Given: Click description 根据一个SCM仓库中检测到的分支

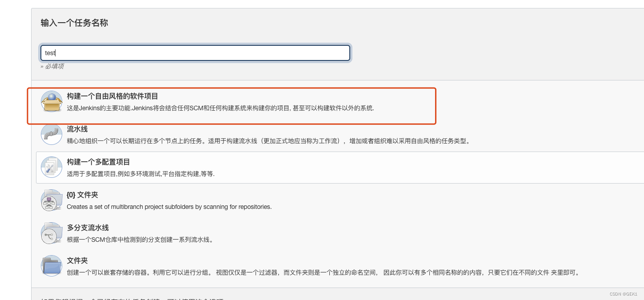Looking at the screenshot, I should 141,240.
